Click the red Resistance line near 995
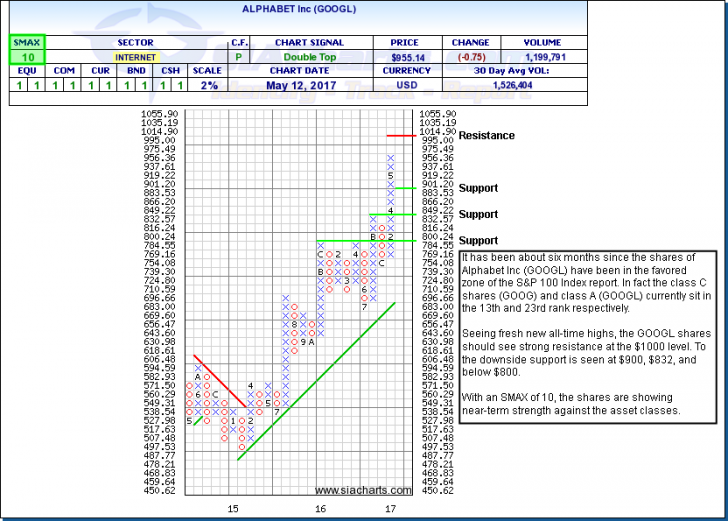The height and width of the screenshot is (521, 728). [400, 135]
